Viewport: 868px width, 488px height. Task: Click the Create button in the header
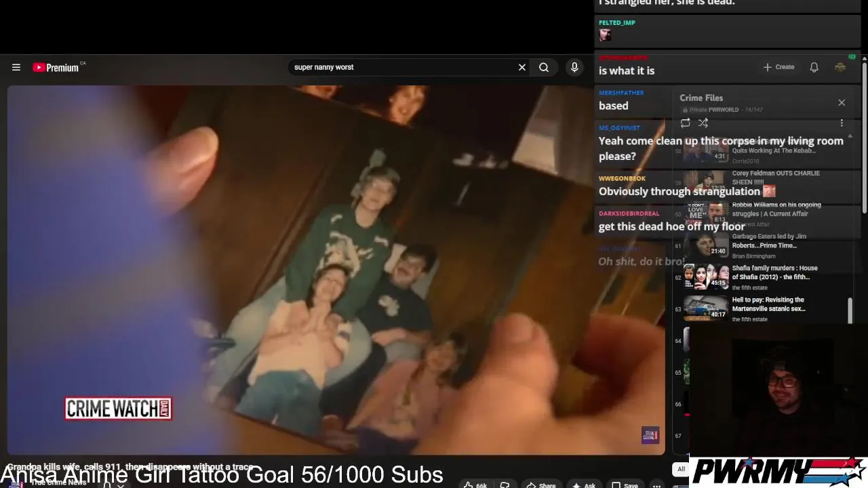778,67
